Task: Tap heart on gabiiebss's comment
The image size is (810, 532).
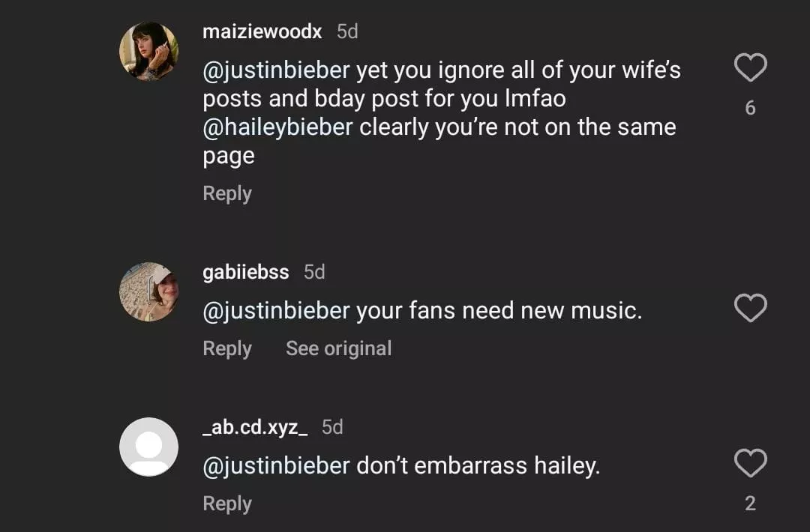Action: [x=749, y=308]
